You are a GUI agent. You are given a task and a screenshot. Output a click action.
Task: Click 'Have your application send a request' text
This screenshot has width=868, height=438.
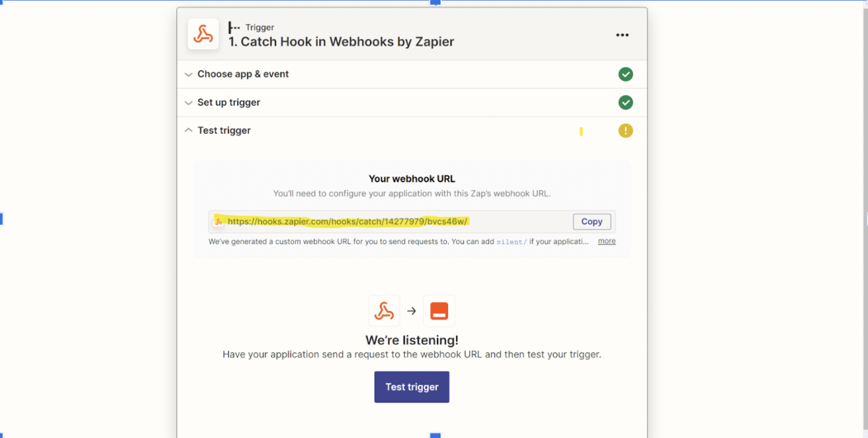(412, 354)
